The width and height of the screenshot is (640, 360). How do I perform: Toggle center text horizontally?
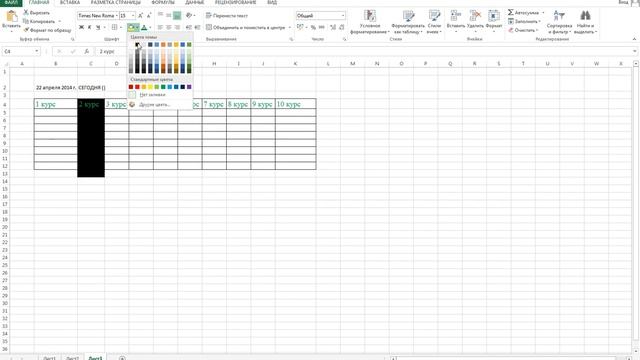169,27
